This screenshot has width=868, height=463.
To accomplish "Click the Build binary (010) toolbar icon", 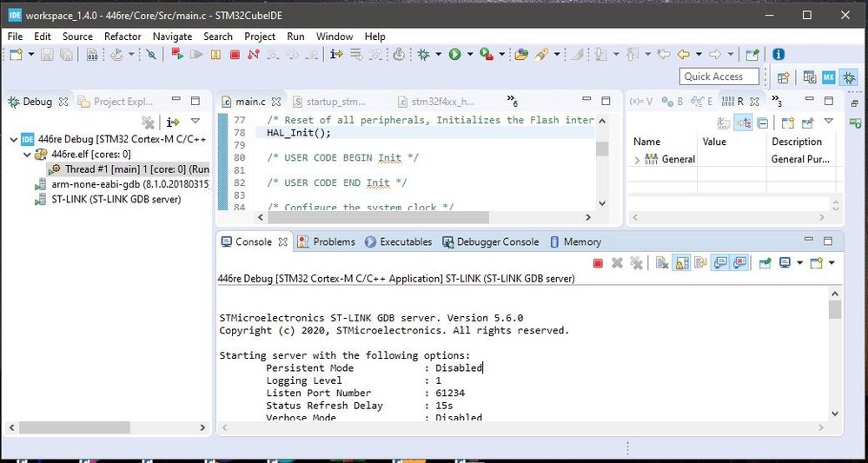I will tap(92, 54).
